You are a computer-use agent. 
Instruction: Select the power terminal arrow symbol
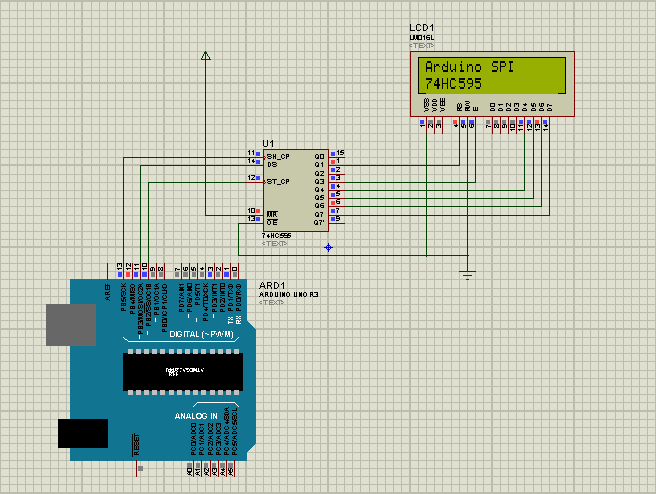(x=205, y=55)
